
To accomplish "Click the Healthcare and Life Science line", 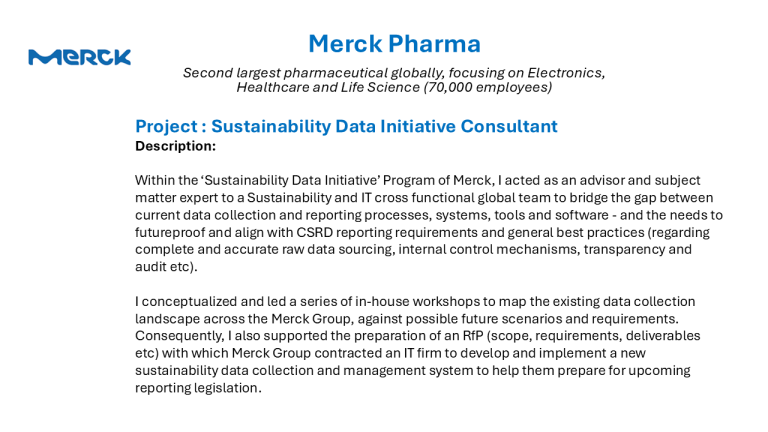I will point(394,87).
